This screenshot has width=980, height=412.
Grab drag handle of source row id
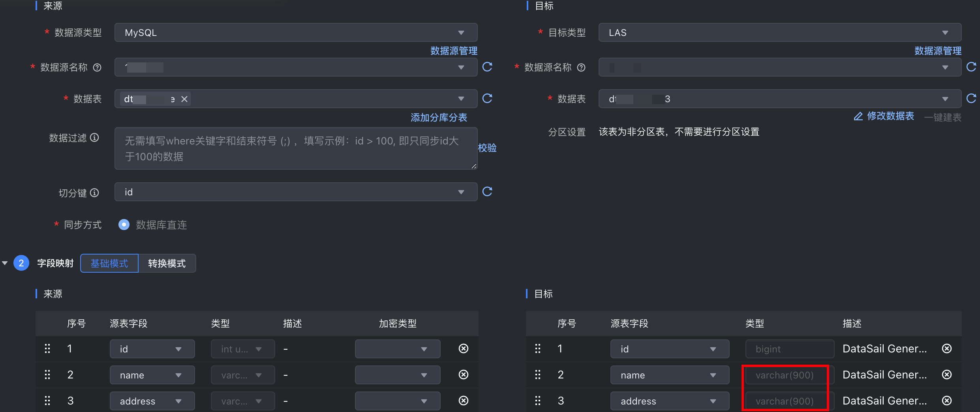(47, 348)
